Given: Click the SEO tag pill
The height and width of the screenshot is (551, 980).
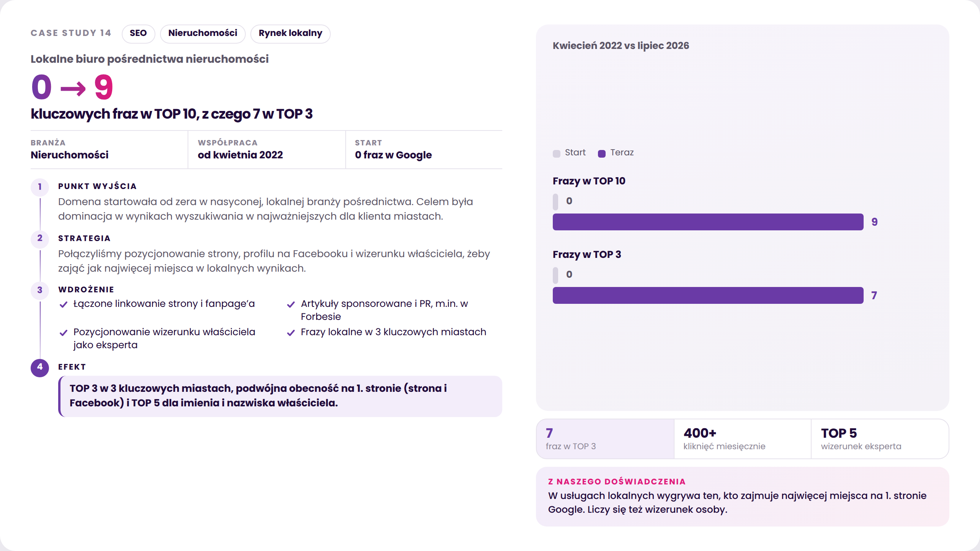Looking at the screenshot, I should click(x=138, y=34).
